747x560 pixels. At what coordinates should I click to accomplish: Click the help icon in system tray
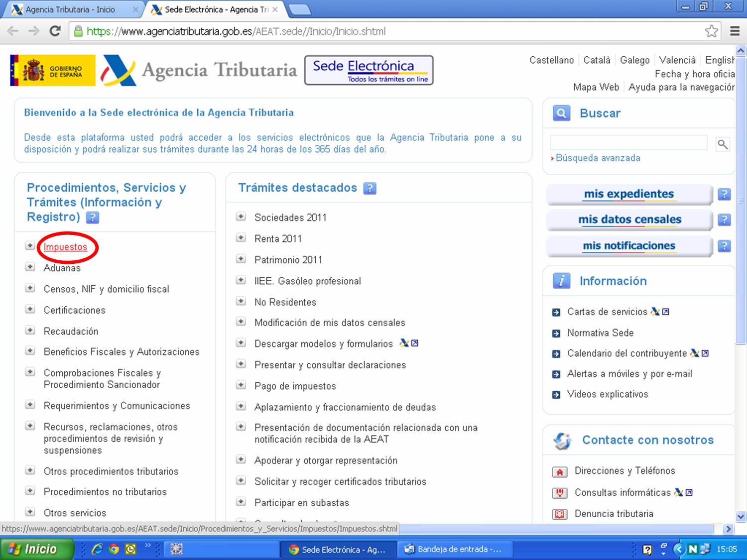point(647,550)
